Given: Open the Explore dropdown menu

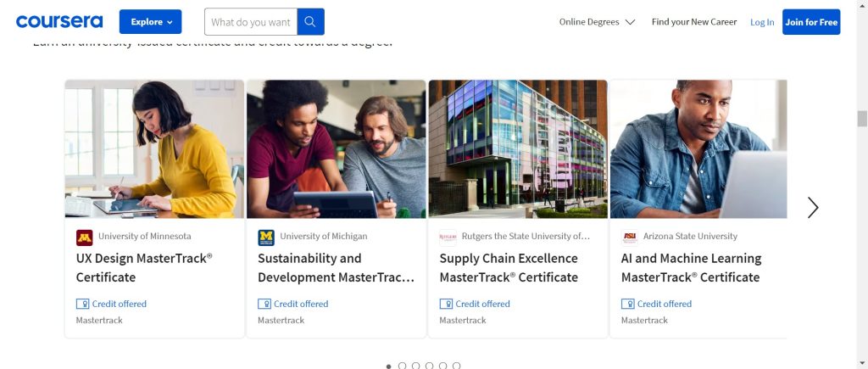Looking at the screenshot, I should pyautogui.click(x=150, y=22).
